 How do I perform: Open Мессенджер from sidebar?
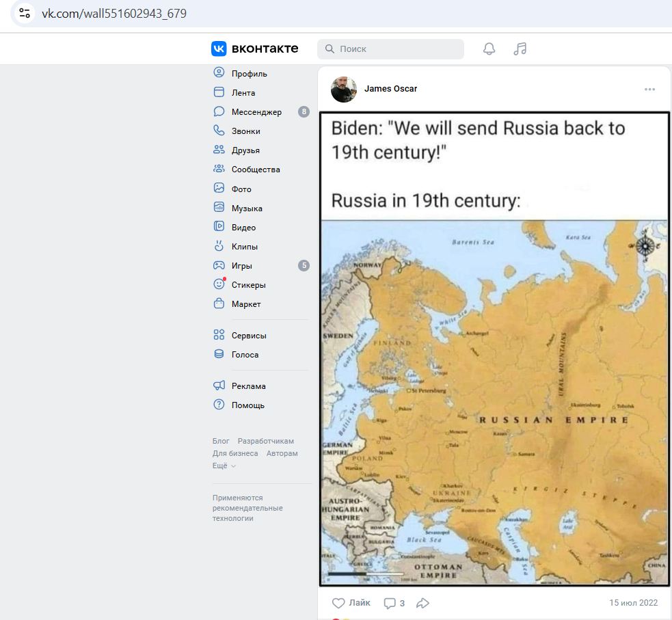tap(256, 112)
